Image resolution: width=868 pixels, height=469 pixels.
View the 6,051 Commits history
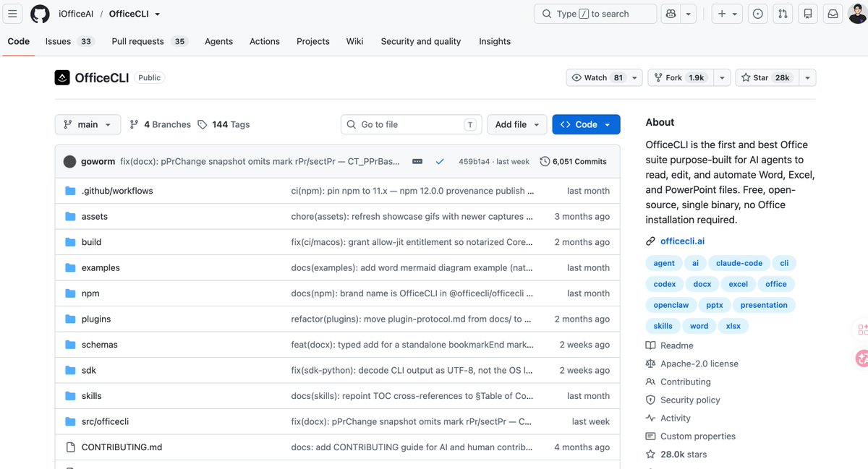574,161
